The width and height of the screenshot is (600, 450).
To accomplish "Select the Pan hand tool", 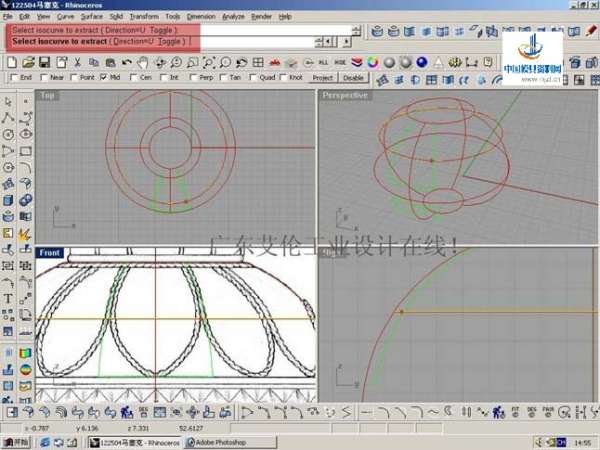I will pos(143,62).
